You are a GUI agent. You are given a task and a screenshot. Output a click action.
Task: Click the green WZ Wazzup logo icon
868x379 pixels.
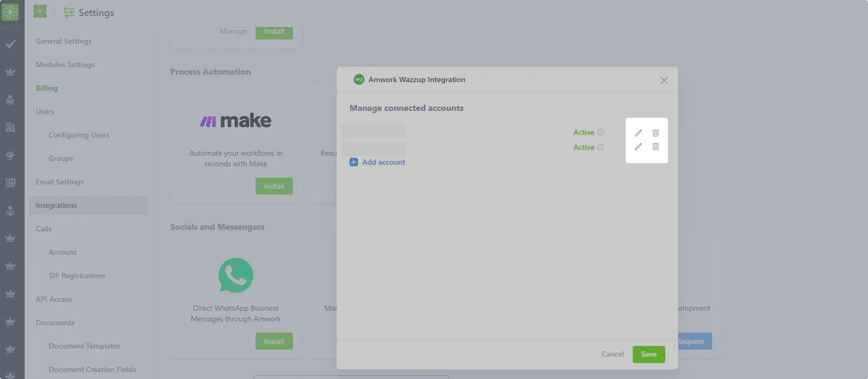click(x=359, y=79)
